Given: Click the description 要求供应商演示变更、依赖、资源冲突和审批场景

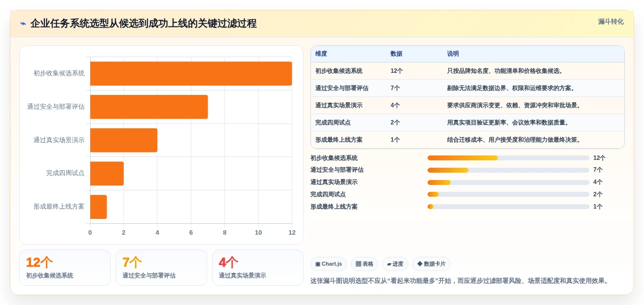Looking at the screenshot, I should [514, 105].
